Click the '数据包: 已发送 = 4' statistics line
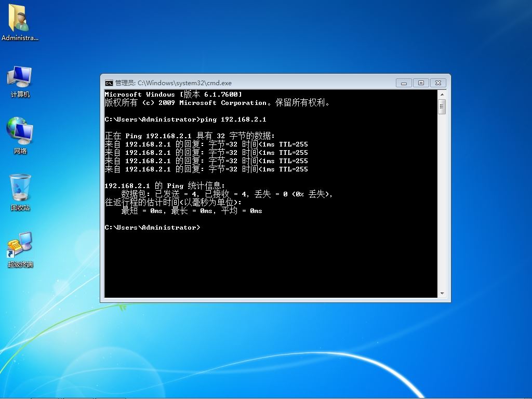This screenshot has width=532, height=399. [x=227, y=194]
